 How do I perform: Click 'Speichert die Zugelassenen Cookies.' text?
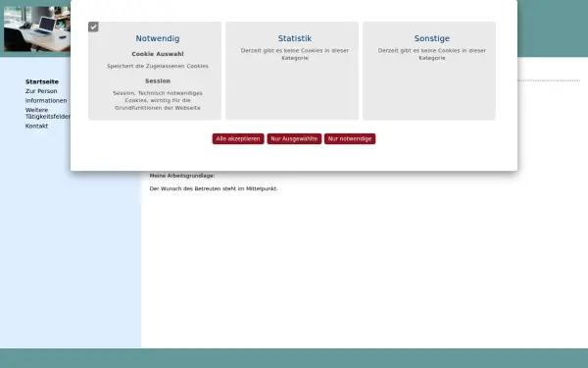click(x=158, y=66)
